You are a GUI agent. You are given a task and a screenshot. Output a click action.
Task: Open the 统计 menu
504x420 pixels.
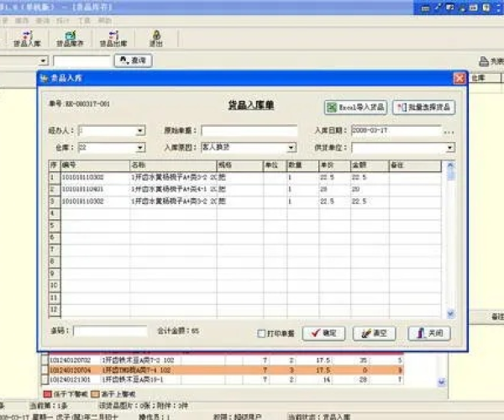(x=63, y=21)
